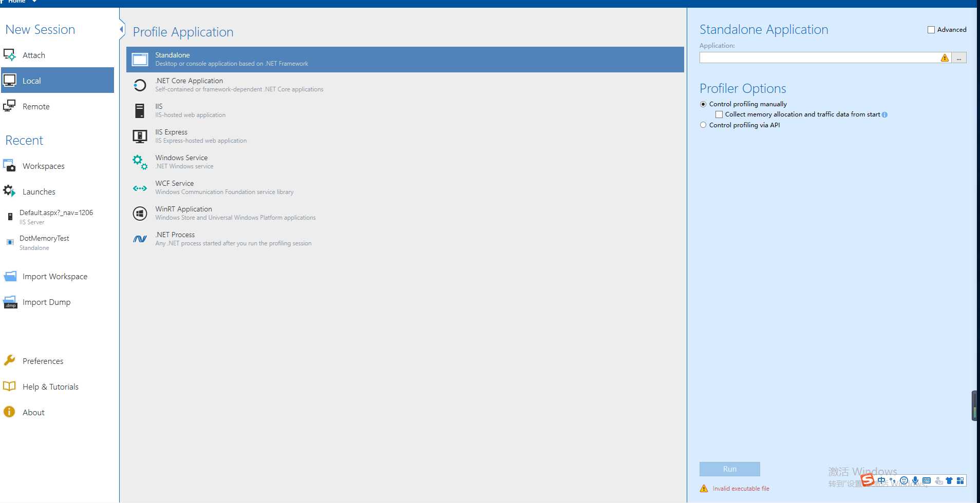Open Preferences via wrench icon
This screenshot has width=980, height=503.
point(9,360)
